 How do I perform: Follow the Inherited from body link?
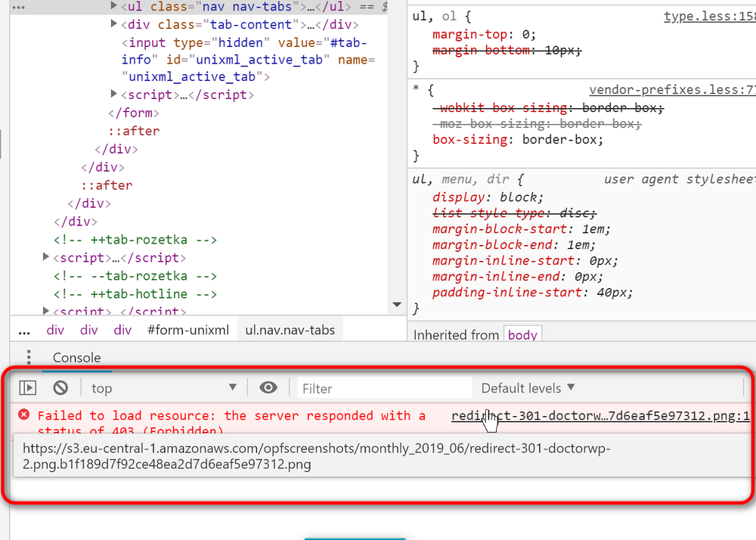[522, 335]
